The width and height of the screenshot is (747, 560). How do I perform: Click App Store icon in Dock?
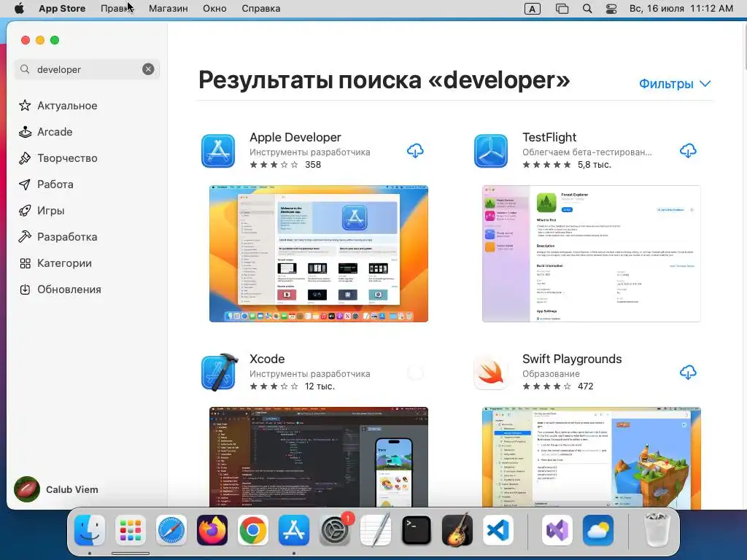(293, 530)
